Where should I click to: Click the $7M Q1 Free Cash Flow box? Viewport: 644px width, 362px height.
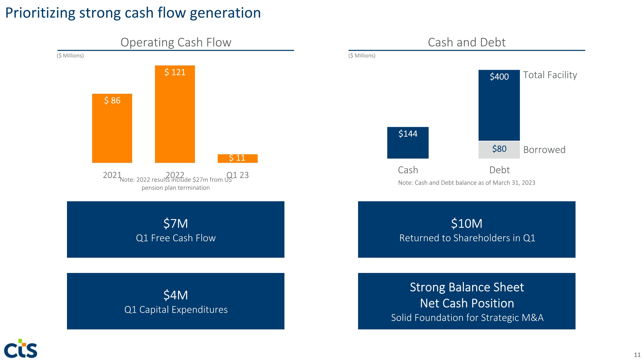tap(176, 229)
